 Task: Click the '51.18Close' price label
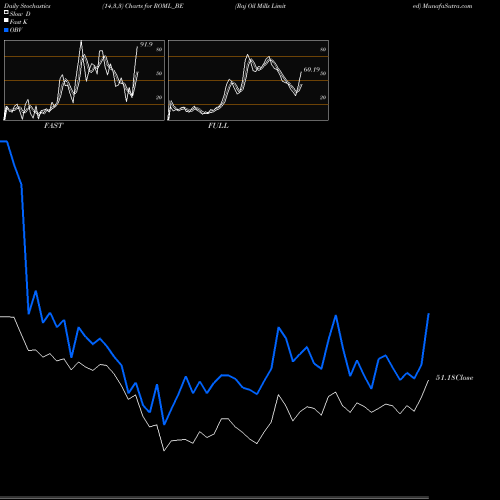[x=455, y=378]
